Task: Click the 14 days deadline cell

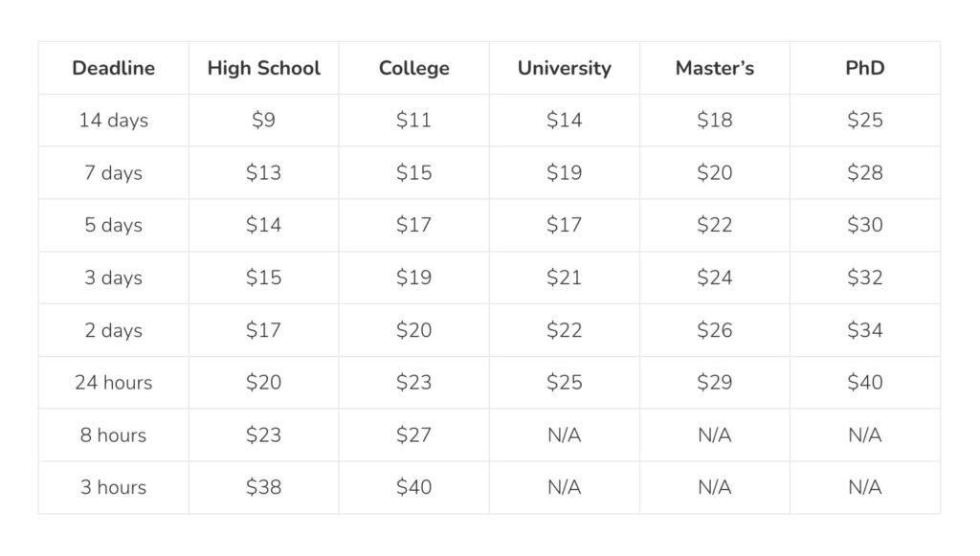Action: coord(113,120)
